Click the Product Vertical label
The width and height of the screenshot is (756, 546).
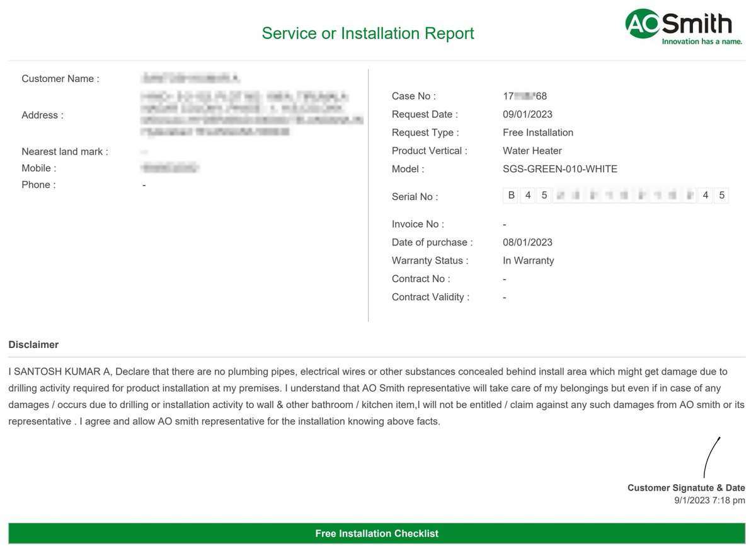(430, 151)
